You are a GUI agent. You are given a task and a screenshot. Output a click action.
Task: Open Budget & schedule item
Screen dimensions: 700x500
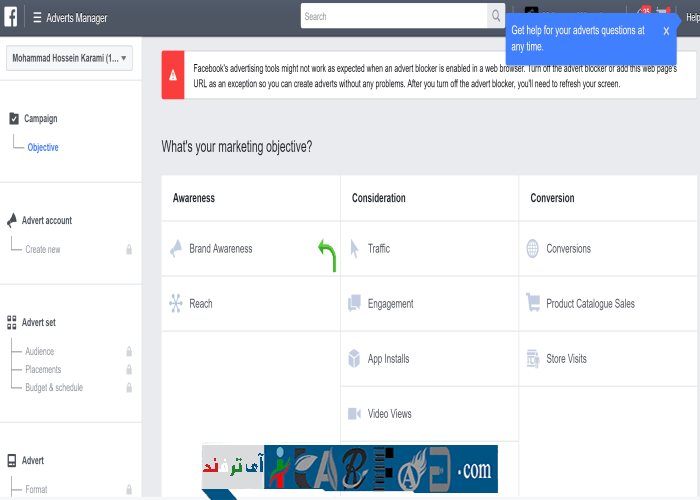click(54, 387)
